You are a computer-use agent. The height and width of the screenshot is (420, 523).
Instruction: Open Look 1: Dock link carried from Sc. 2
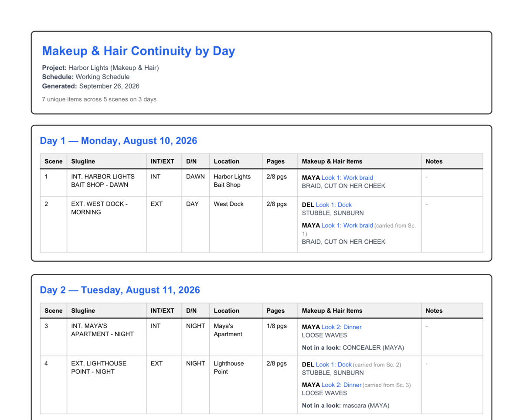pos(333,365)
